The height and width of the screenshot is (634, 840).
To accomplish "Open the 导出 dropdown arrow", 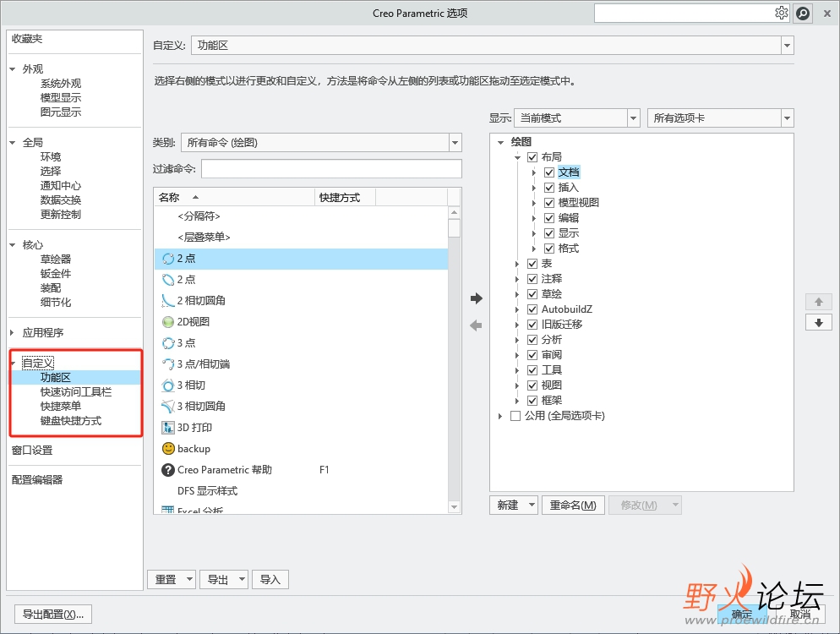I will pos(242,579).
